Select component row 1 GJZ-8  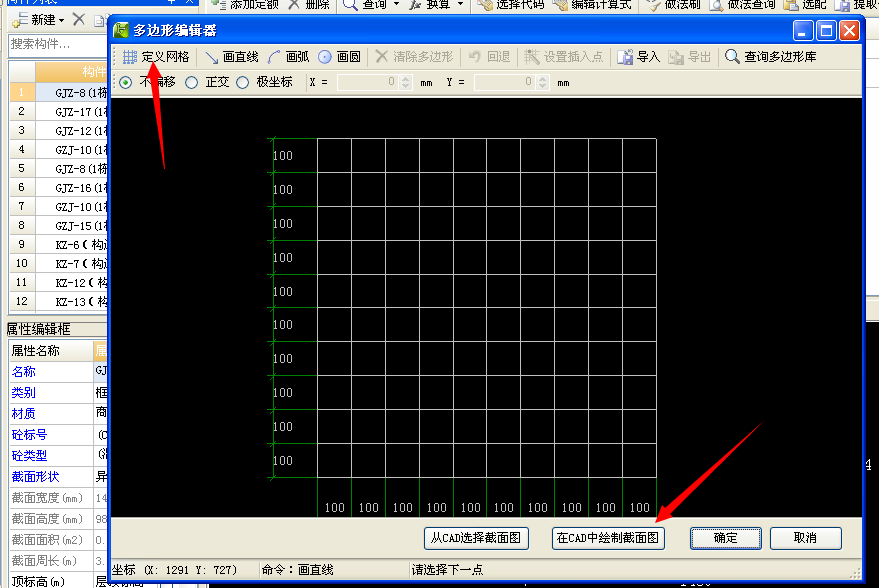pos(58,92)
